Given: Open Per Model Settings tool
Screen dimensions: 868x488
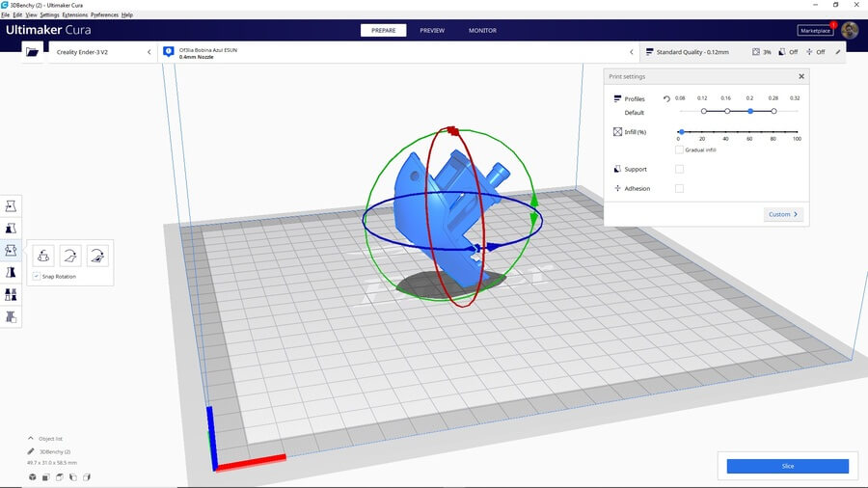Looking at the screenshot, I should (x=11, y=294).
